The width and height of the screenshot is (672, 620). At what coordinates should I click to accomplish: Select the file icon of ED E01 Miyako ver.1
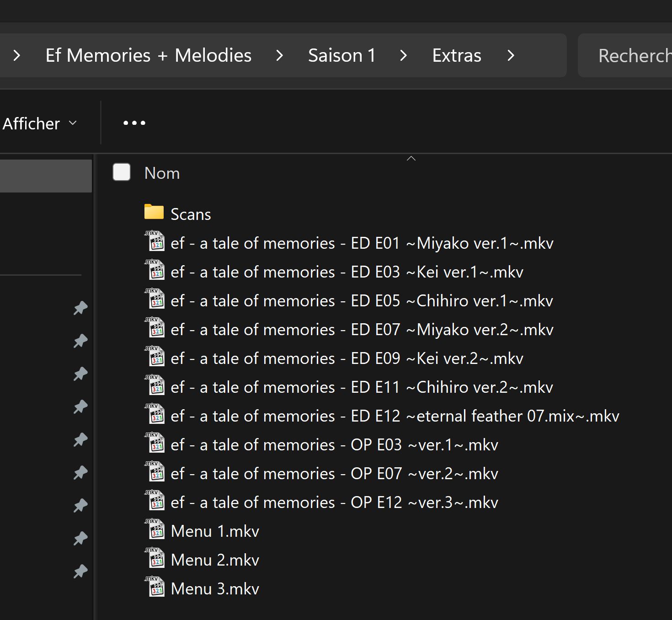(x=155, y=242)
